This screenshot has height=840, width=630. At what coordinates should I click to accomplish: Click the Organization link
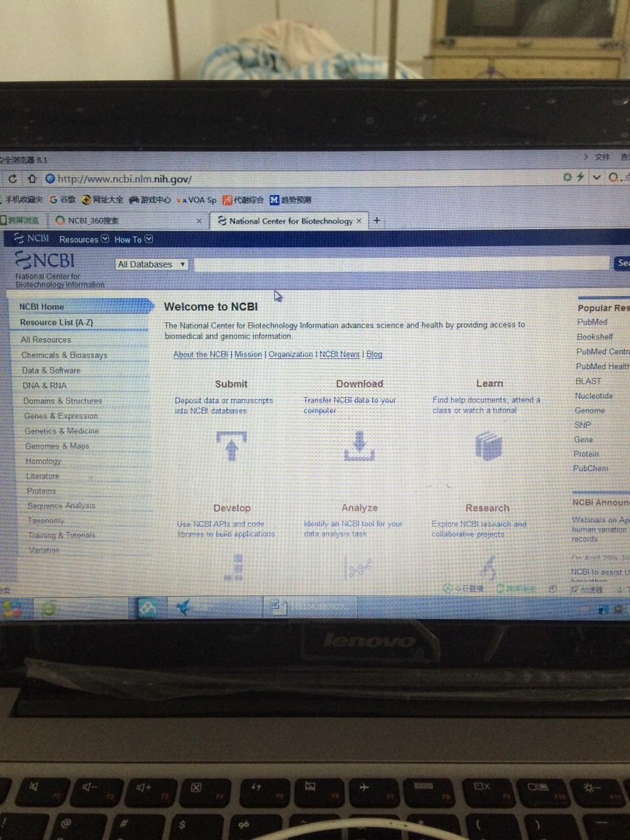pyautogui.click(x=291, y=354)
